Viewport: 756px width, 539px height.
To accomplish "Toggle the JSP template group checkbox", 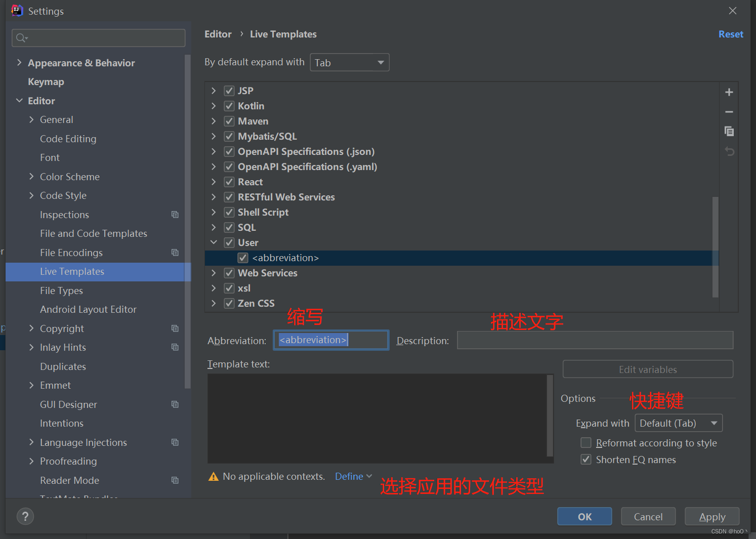I will pos(229,91).
